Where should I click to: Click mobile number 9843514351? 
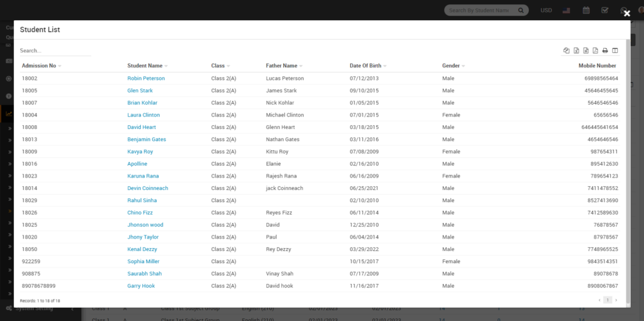[602, 261]
